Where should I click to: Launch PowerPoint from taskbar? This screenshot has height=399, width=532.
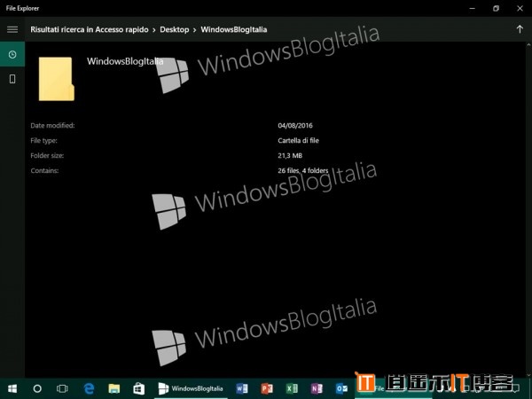tap(267, 388)
